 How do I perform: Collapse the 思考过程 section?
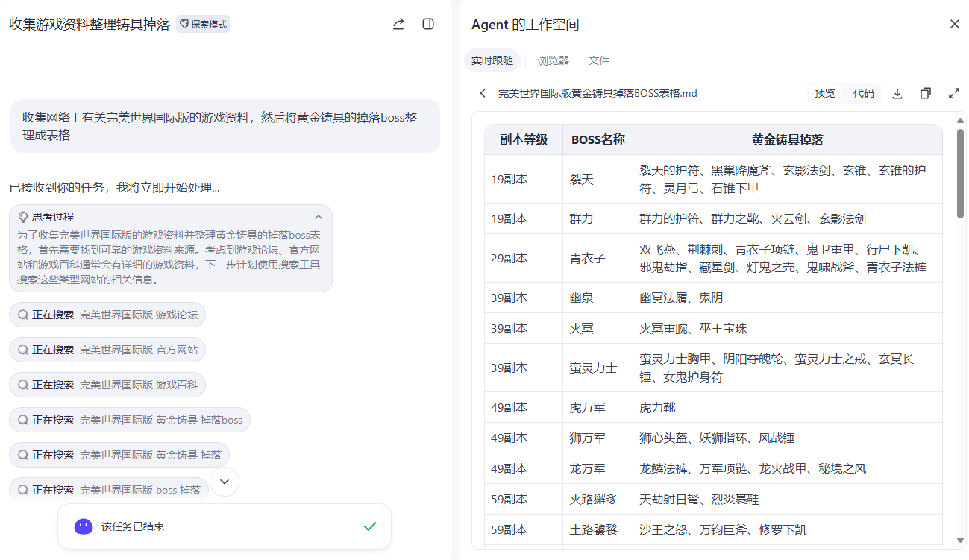pyautogui.click(x=319, y=217)
